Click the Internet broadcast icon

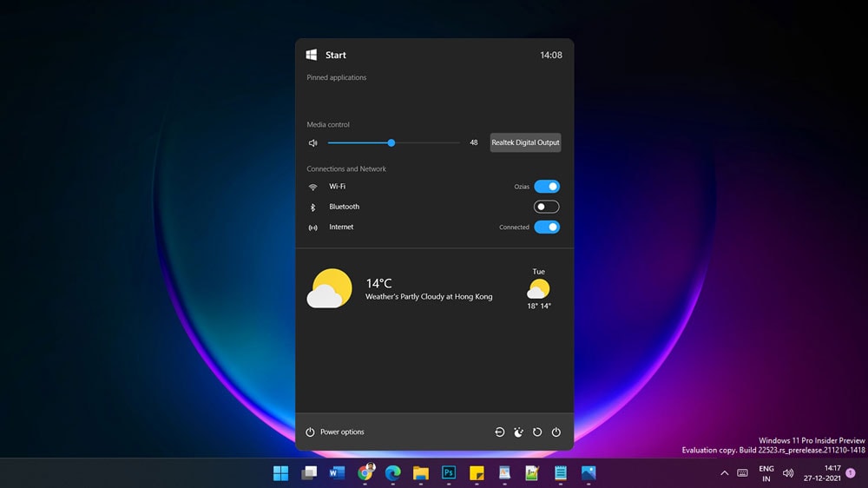pyautogui.click(x=312, y=228)
